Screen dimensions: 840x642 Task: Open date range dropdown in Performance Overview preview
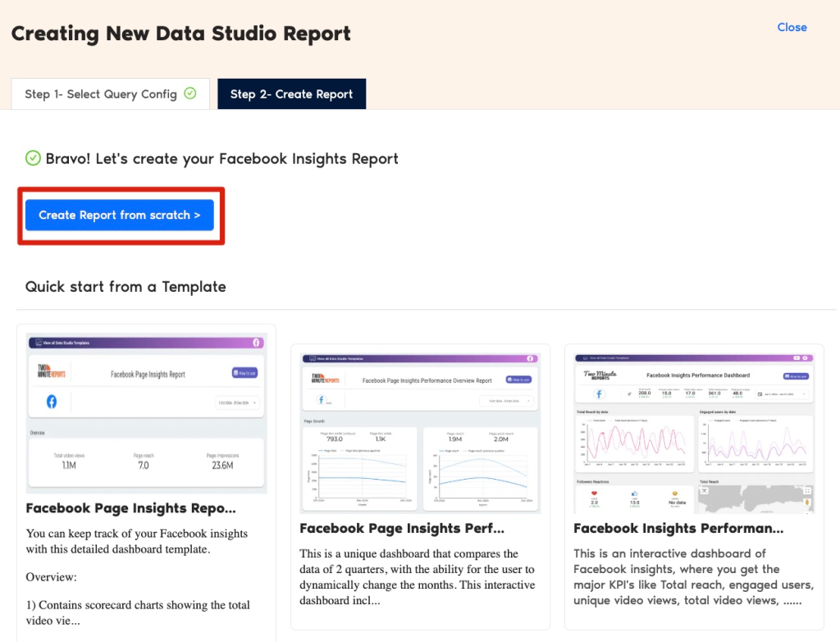pyautogui.click(x=505, y=400)
